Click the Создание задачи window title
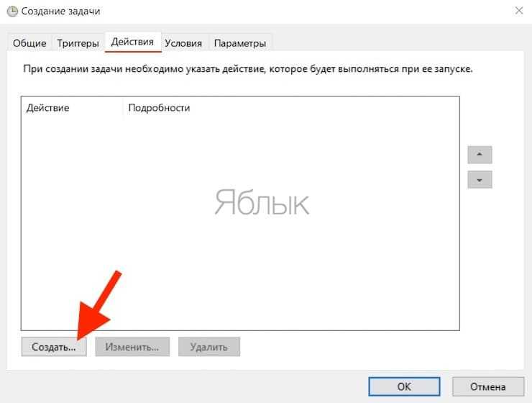532x403 pixels. tap(60, 12)
